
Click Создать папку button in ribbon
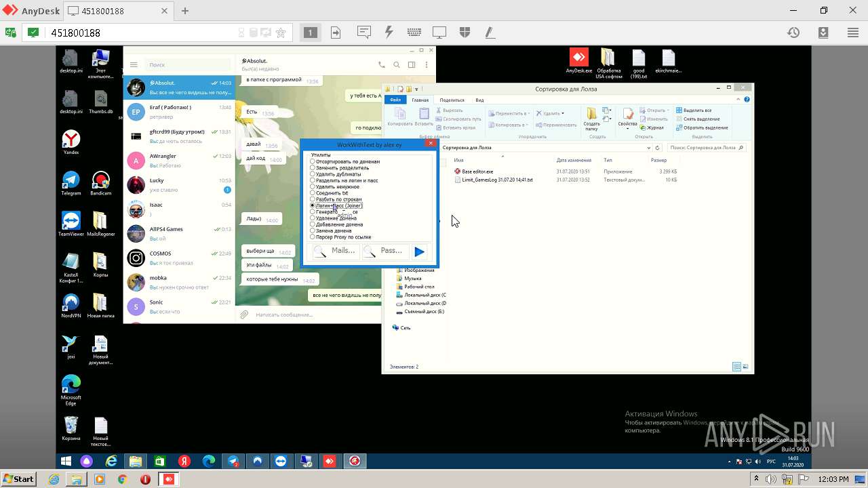[x=592, y=118]
